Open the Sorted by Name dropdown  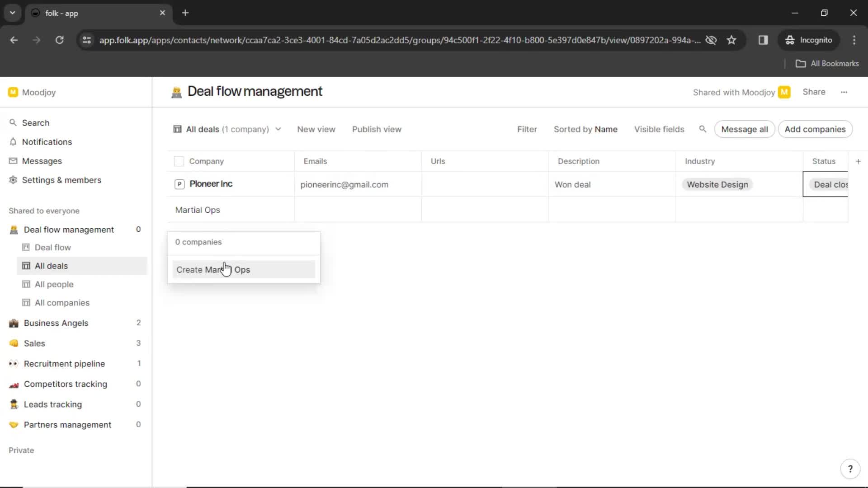585,129
